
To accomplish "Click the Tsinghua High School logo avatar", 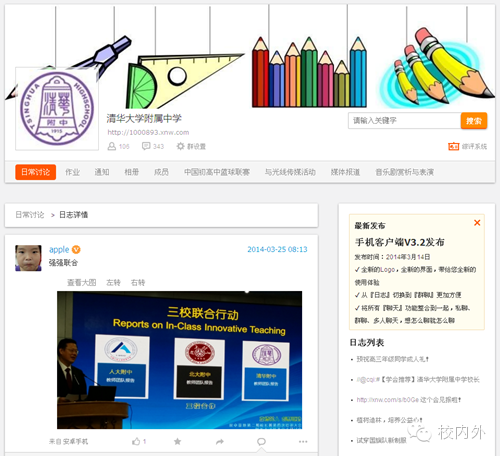I will 57,109.
